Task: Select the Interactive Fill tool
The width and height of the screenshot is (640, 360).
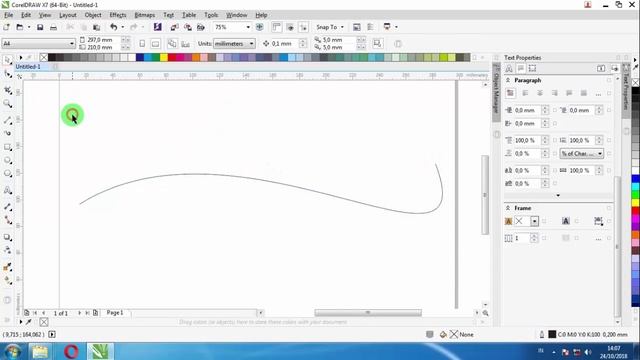Action: pyautogui.click(x=7, y=280)
